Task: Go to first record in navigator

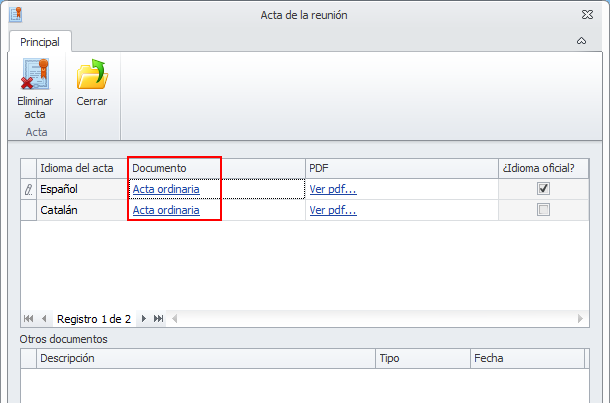Action: (x=28, y=319)
